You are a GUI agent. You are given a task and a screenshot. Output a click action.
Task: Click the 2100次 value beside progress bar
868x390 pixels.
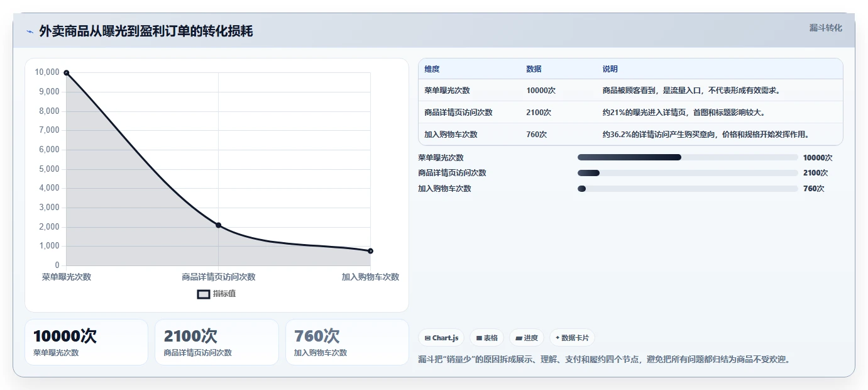(816, 173)
